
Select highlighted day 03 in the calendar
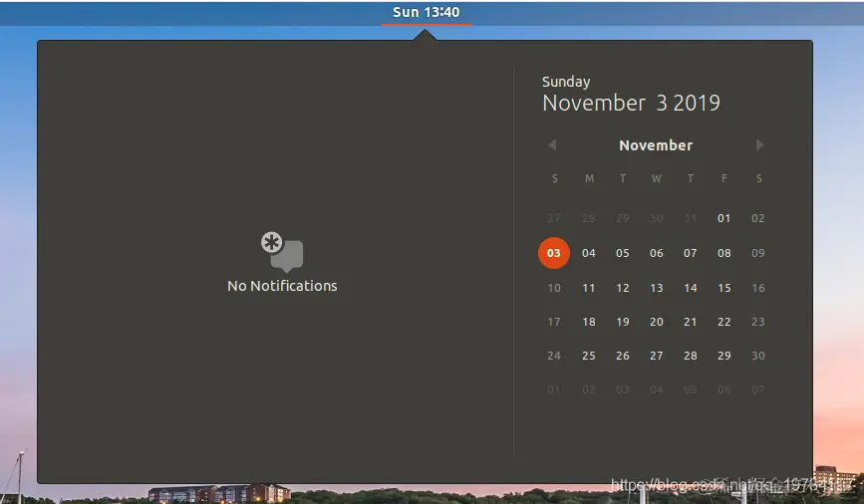coord(554,253)
